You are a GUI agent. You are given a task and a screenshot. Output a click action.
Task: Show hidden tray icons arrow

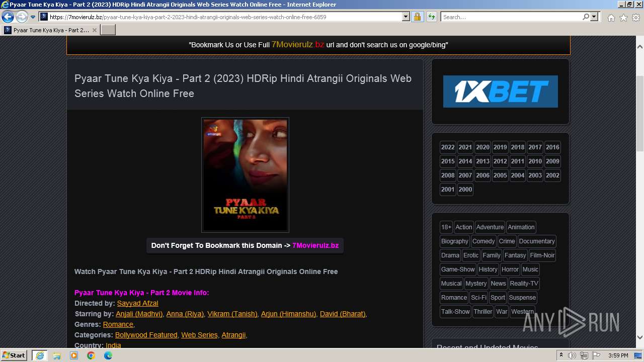coord(561,355)
